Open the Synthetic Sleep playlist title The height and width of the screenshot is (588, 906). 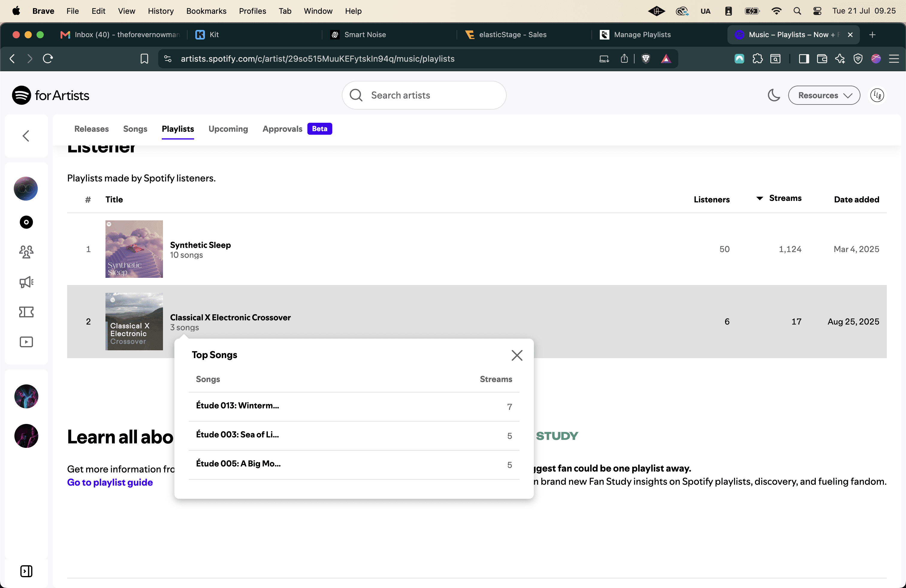click(200, 245)
